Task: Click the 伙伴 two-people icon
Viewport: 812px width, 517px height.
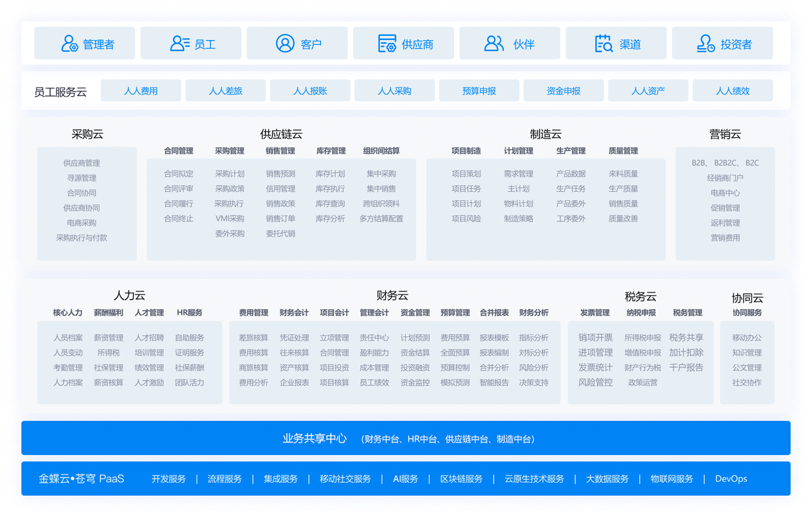Action: coord(494,43)
